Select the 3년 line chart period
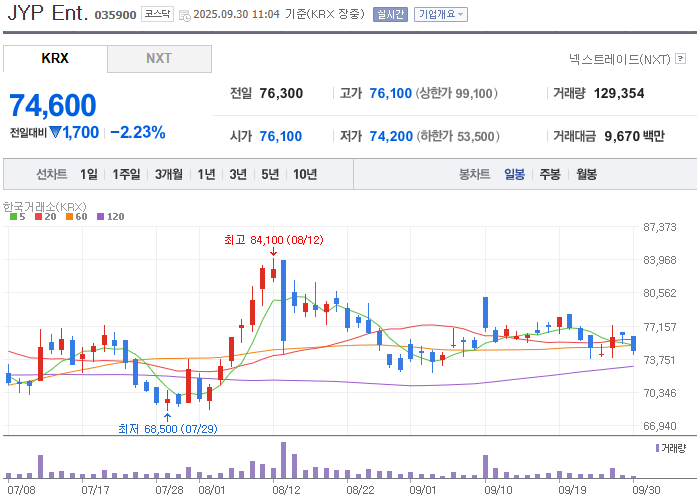The image size is (697, 498). 238,174
